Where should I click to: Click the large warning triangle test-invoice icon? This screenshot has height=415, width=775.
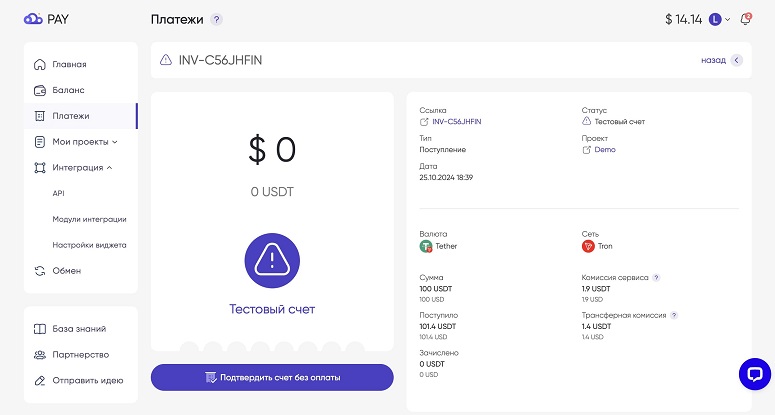coord(272,260)
